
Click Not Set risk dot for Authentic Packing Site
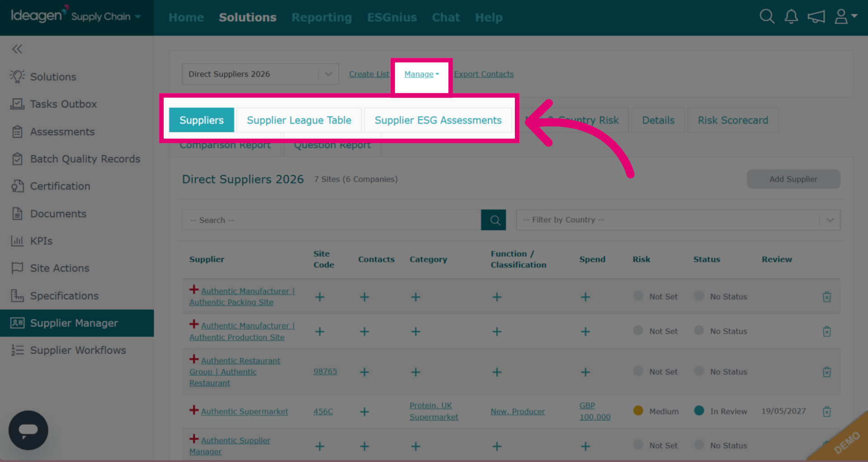coord(638,296)
